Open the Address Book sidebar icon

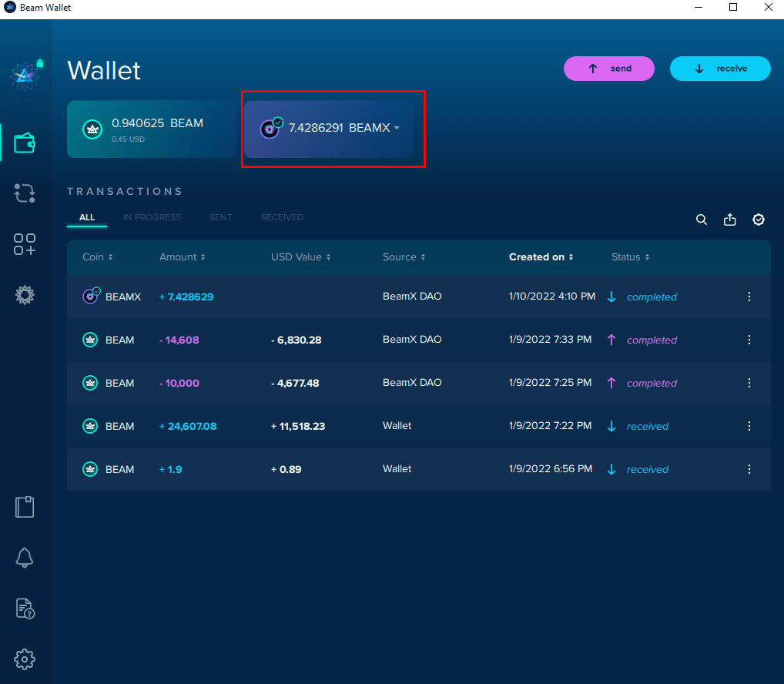(x=25, y=507)
